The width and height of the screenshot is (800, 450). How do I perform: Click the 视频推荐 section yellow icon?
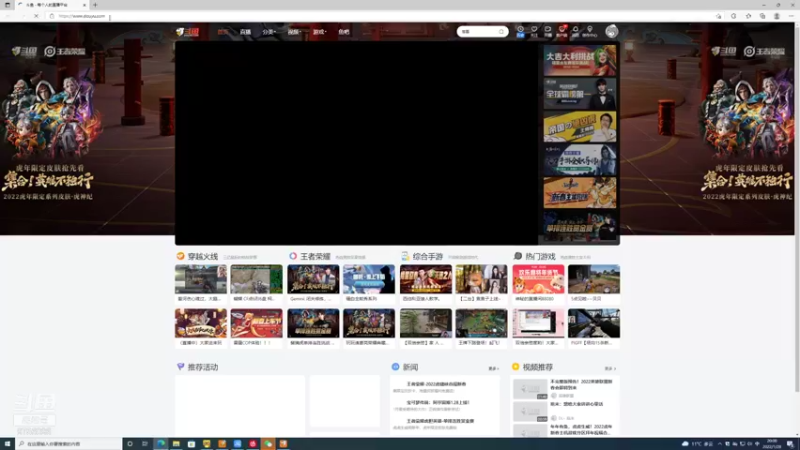[515, 366]
